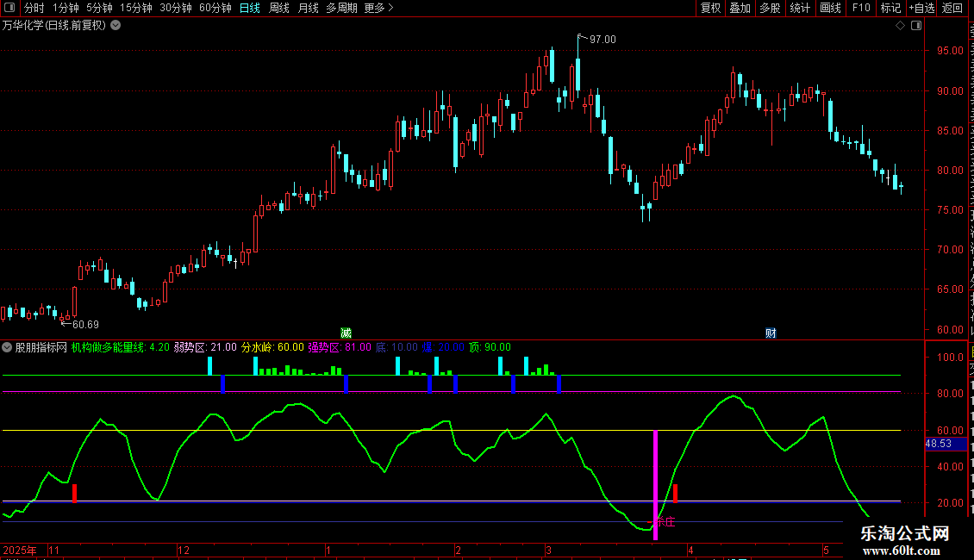The image size is (974, 560).
Task: Open 多周期 multi-period view
Action: pyautogui.click(x=341, y=8)
